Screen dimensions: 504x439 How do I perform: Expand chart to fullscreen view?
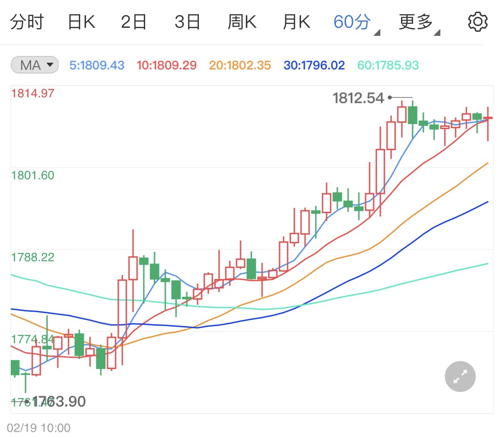(460, 377)
